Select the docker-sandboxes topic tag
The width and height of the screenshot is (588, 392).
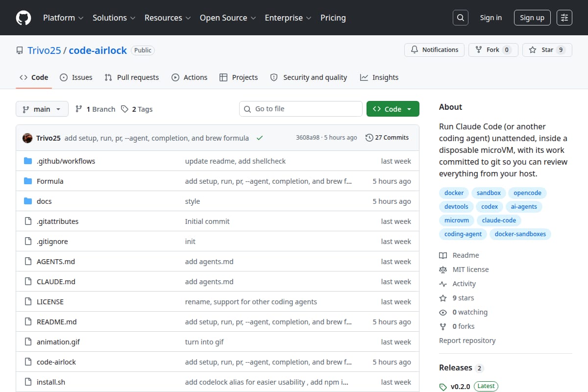pyautogui.click(x=520, y=234)
